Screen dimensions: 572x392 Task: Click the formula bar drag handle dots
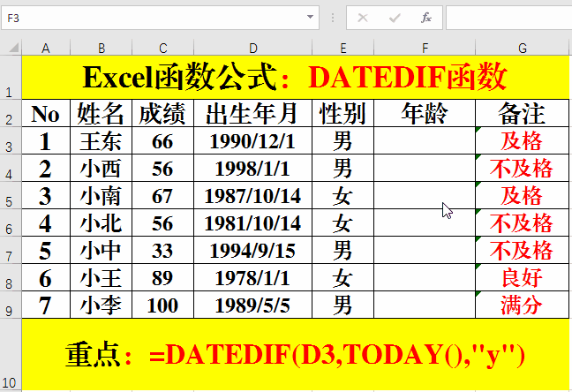click(x=332, y=18)
